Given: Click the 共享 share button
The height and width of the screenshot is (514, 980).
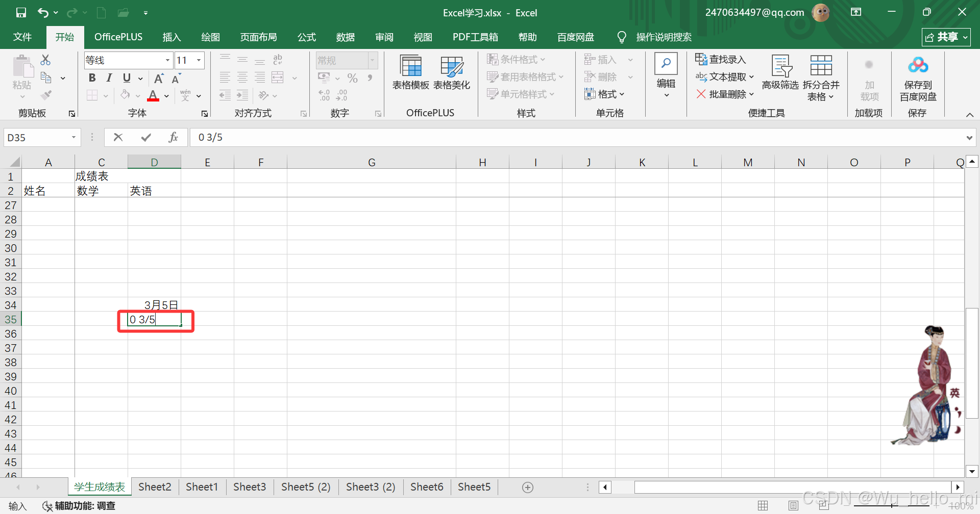Looking at the screenshot, I should (946, 37).
